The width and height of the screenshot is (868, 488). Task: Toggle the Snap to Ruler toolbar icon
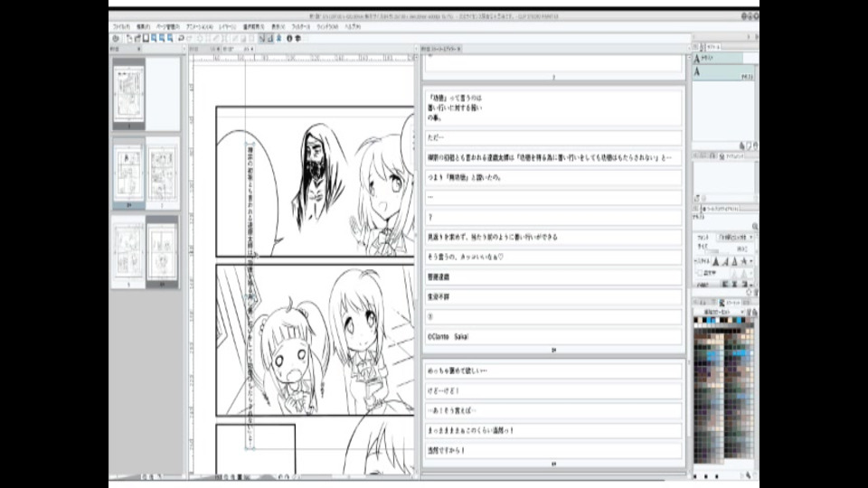click(x=260, y=38)
